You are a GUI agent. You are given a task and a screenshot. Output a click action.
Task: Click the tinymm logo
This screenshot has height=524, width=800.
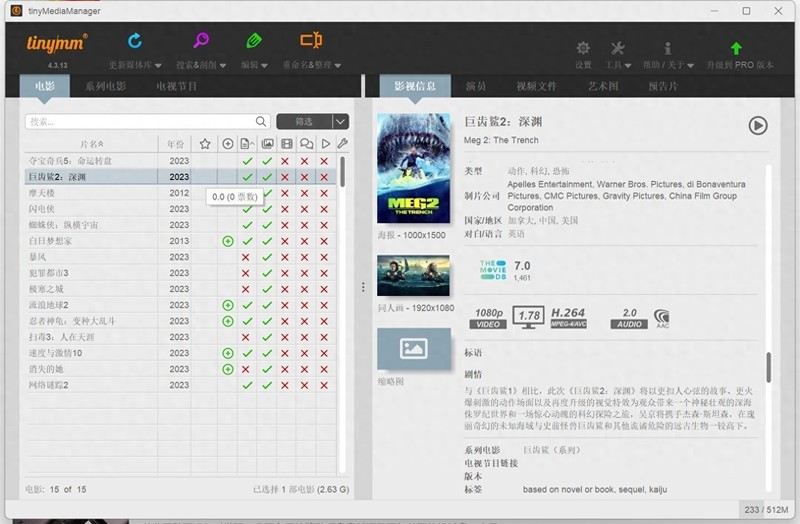click(57, 43)
